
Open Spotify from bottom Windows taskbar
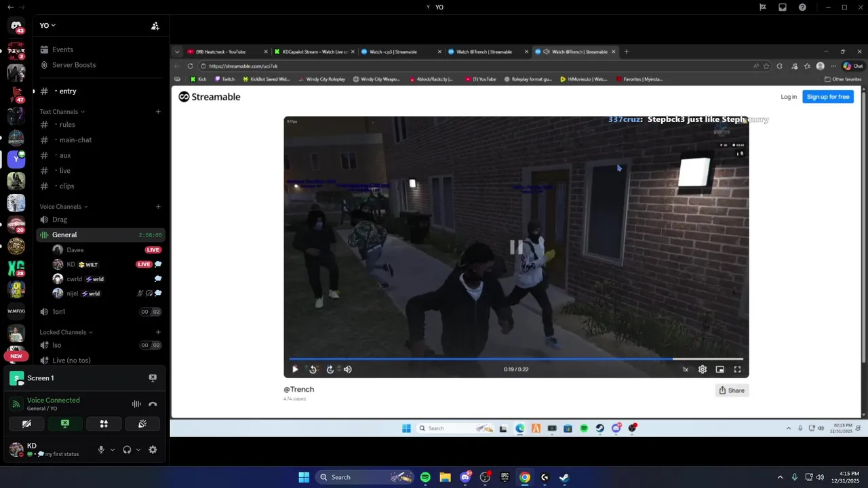pyautogui.click(x=425, y=477)
